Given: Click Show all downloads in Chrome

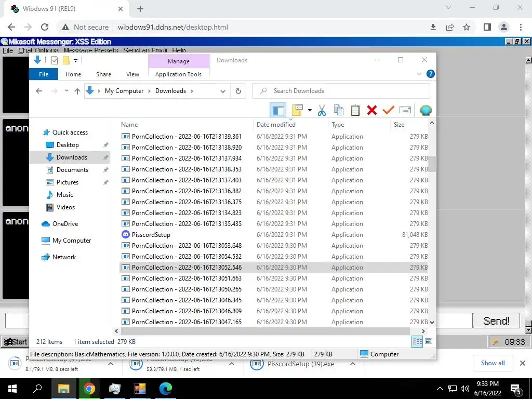Looking at the screenshot, I should click(x=493, y=363).
